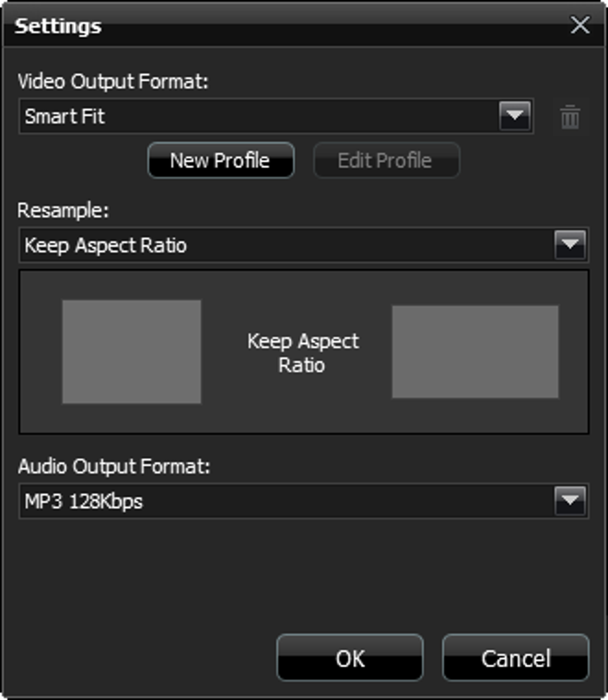
Task: Click the Settings title bar text
Action: (x=58, y=26)
